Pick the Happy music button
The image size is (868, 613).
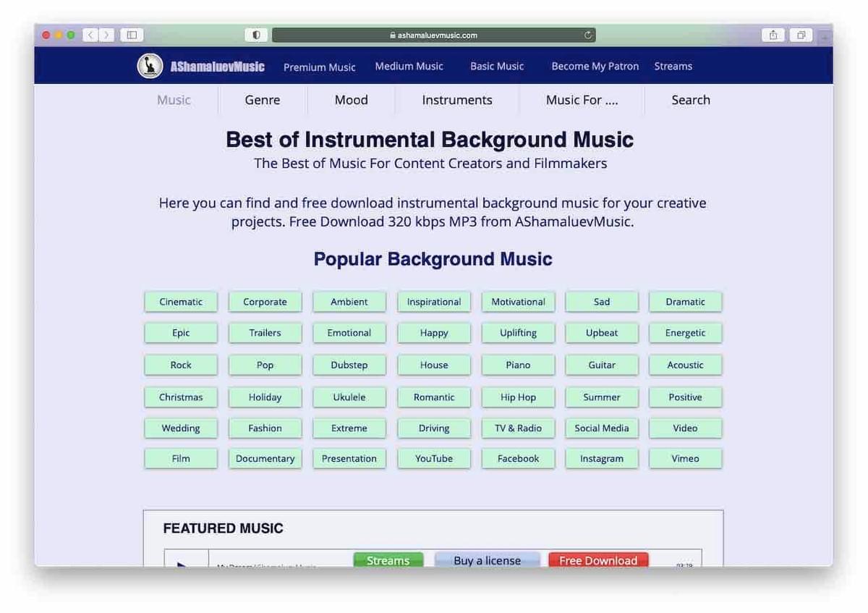coord(434,333)
